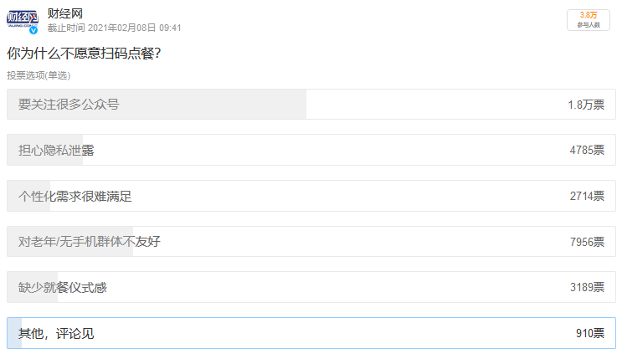Click the 截止时间 2021年02月08日 timestamp
The image size is (622, 364).
[x=114, y=28]
